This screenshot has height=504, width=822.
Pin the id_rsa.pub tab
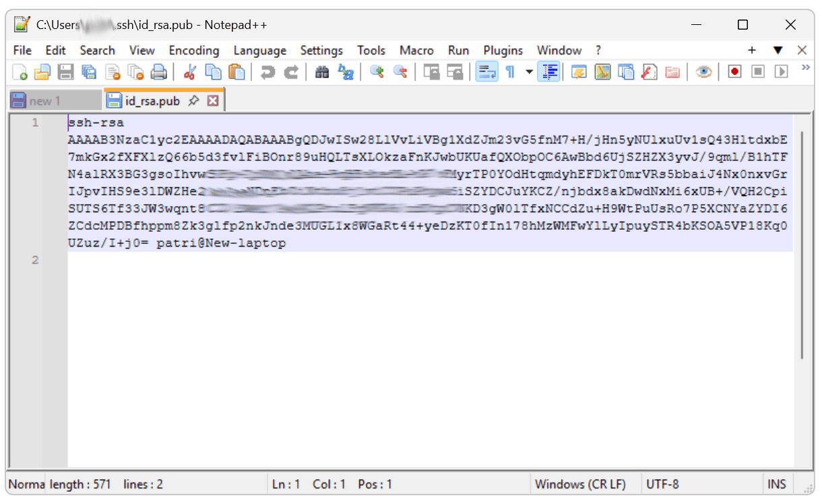(194, 101)
